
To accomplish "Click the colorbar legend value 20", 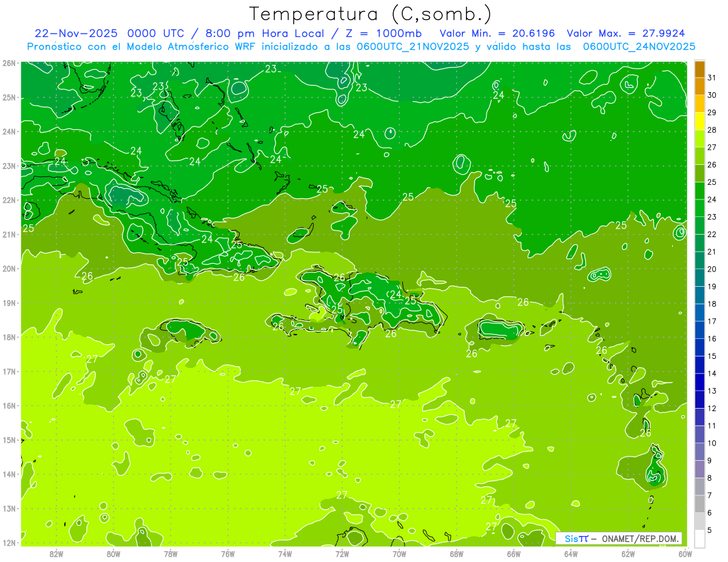I will tap(712, 269).
